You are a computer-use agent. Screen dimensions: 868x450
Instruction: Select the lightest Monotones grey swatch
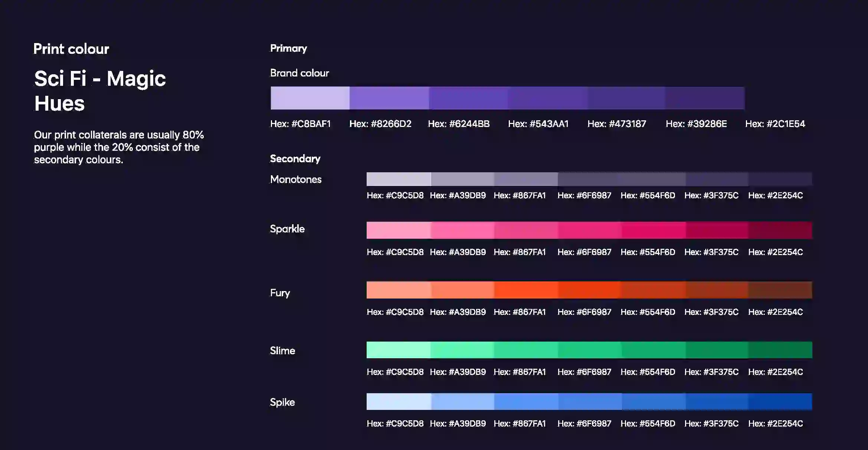(x=399, y=179)
